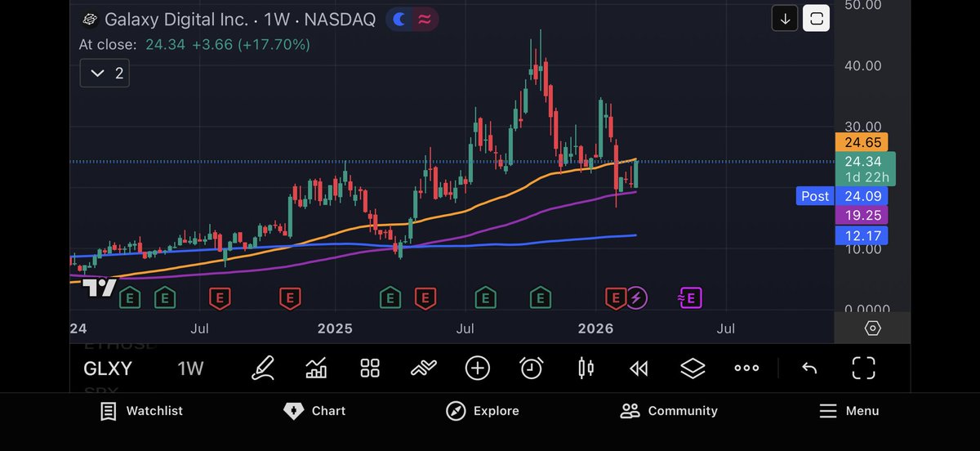The width and height of the screenshot is (980, 451).
Task: Tap the orange 24.65 price label
Action: 863,142
